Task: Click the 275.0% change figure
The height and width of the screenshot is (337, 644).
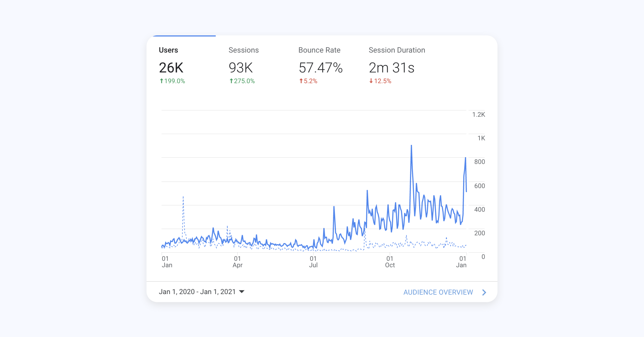Action: coord(244,81)
